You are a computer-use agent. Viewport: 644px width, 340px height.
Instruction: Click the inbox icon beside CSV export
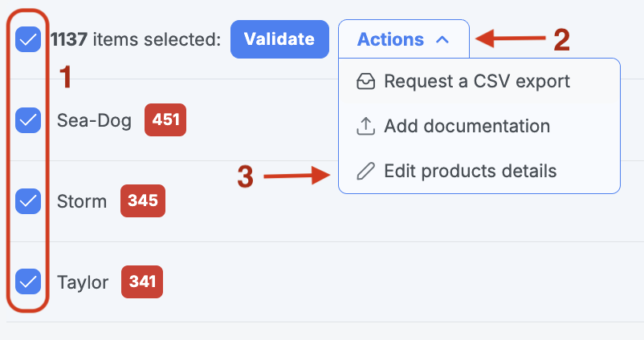[365, 81]
